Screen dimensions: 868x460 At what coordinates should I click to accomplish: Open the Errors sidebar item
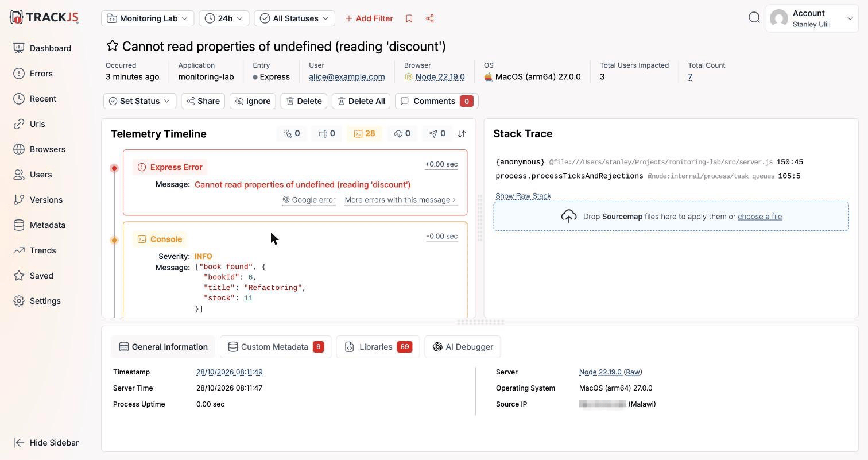pyautogui.click(x=33, y=74)
